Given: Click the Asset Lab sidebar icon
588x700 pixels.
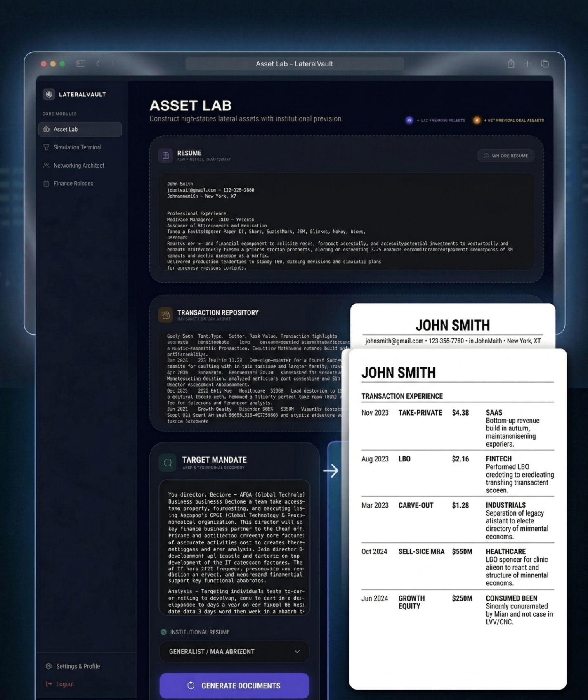Looking at the screenshot, I should point(46,129).
